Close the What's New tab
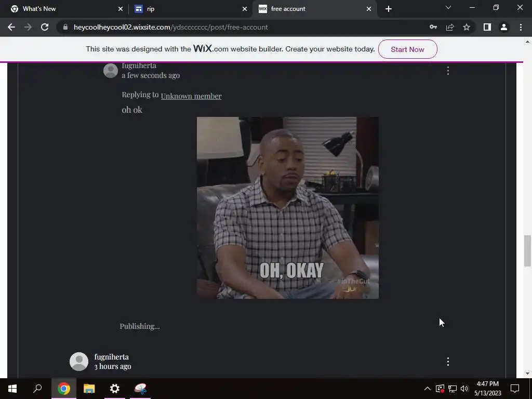 pyautogui.click(x=121, y=9)
